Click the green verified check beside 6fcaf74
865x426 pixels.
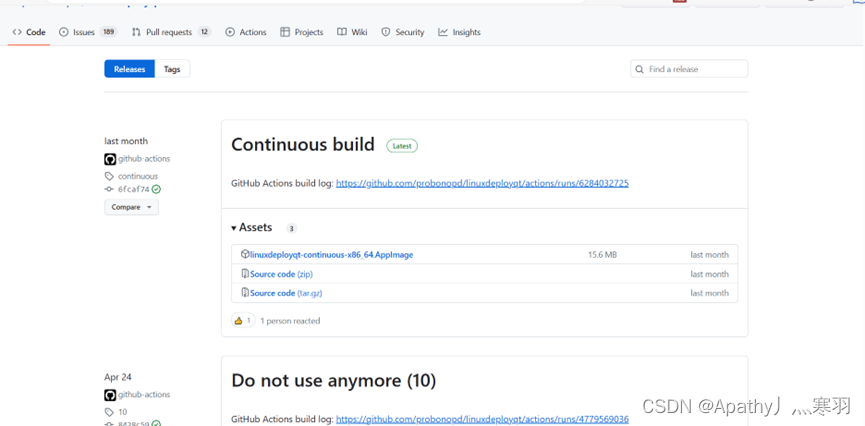157,189
